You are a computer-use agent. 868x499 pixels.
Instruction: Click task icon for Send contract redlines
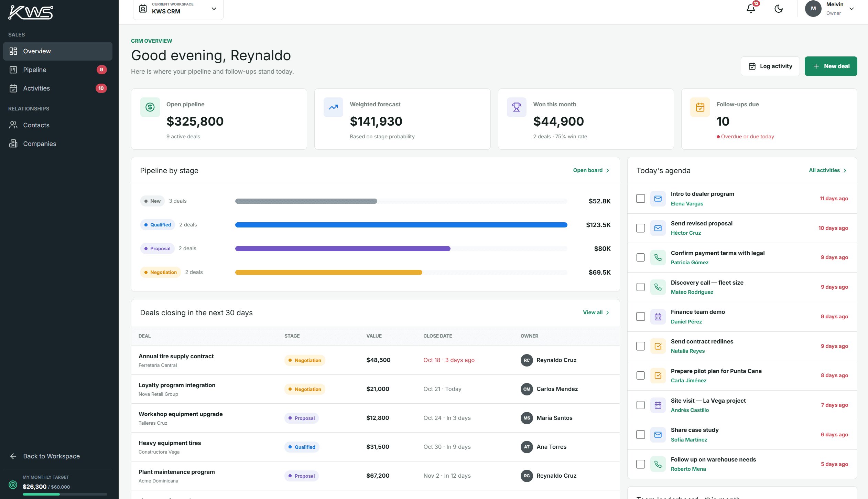point(658,346)
